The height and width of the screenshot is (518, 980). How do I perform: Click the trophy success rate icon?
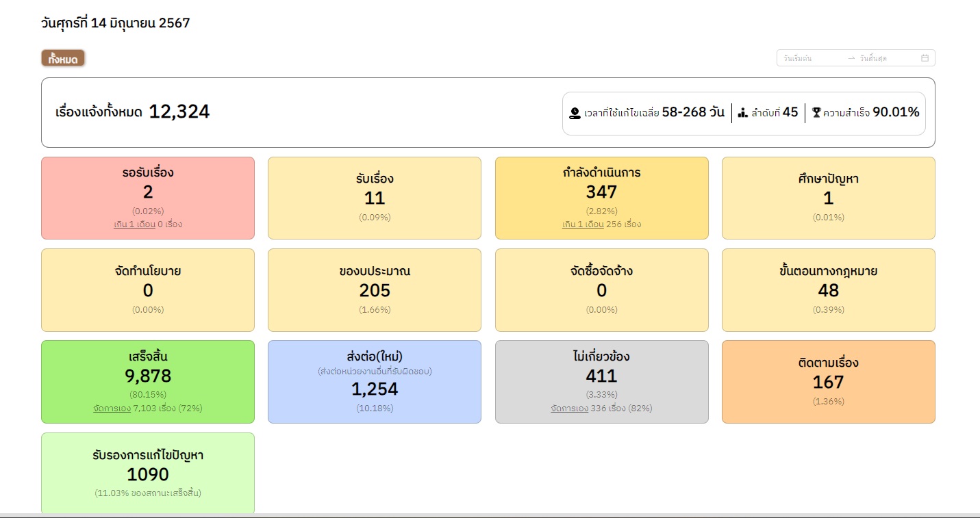click(816, 113)
